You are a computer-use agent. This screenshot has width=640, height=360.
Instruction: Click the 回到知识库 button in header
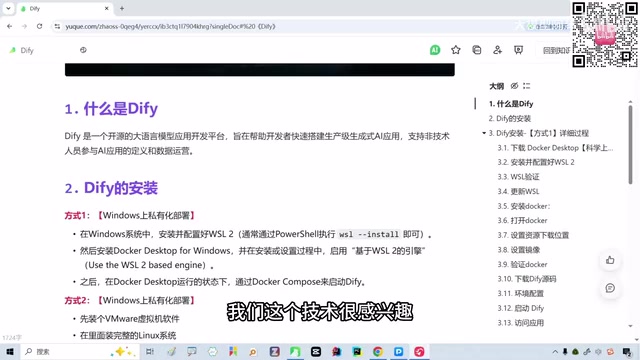[x=556, y=50]
